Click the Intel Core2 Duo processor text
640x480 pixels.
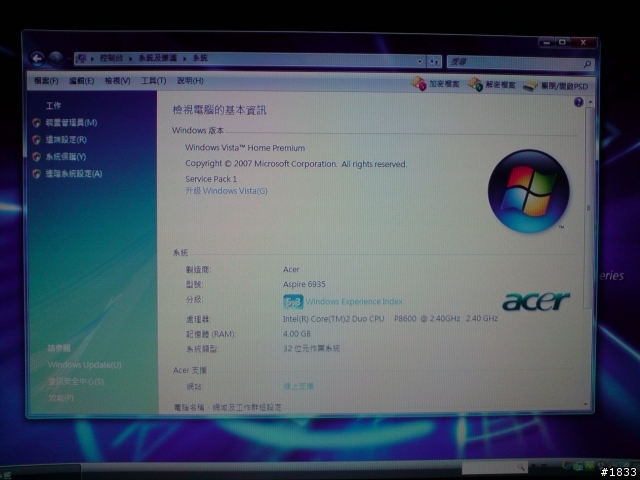(x=390, y=318)
